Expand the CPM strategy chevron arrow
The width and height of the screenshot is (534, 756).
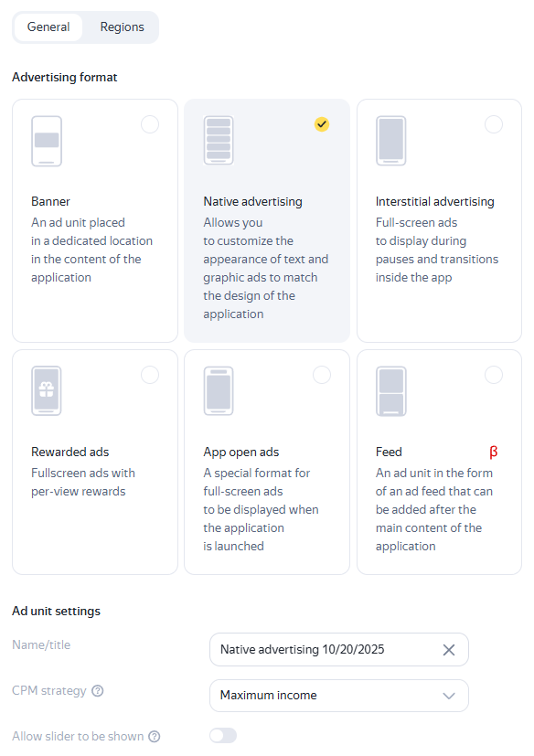tap(449, 696)
